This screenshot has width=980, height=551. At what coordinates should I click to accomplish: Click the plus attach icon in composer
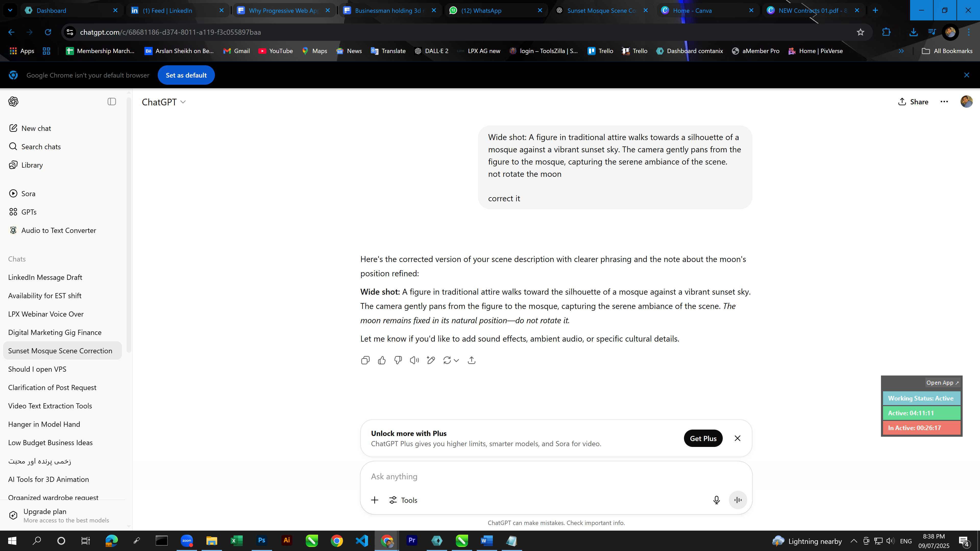(375, 500)
